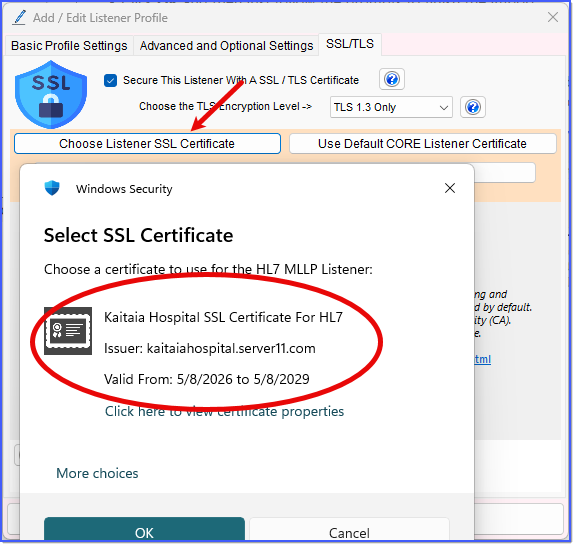Viewport: 575px width, 546px height.
Task: Click Use Default CORE Listener Certificate button
Action: [x=422, y=143]
